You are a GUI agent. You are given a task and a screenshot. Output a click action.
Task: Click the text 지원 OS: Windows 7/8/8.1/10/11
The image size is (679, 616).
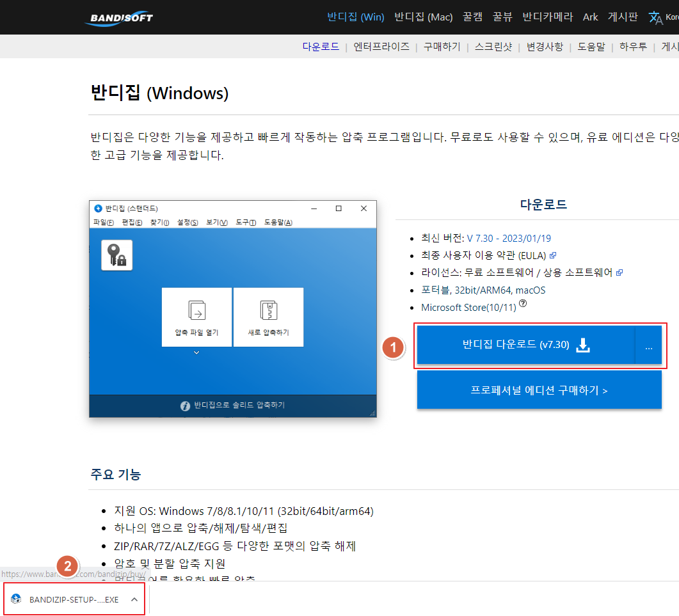coord(244,511)
